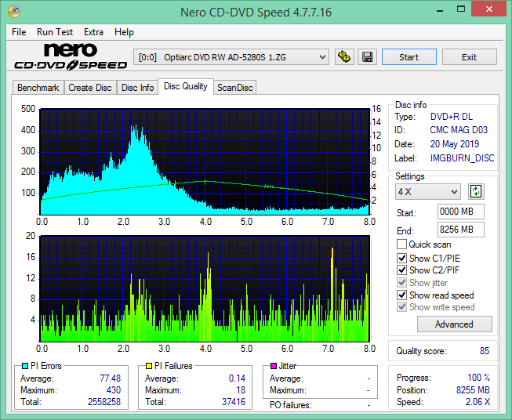
Task: Enable the Quick scan checkbox
Action: point(401,244)
